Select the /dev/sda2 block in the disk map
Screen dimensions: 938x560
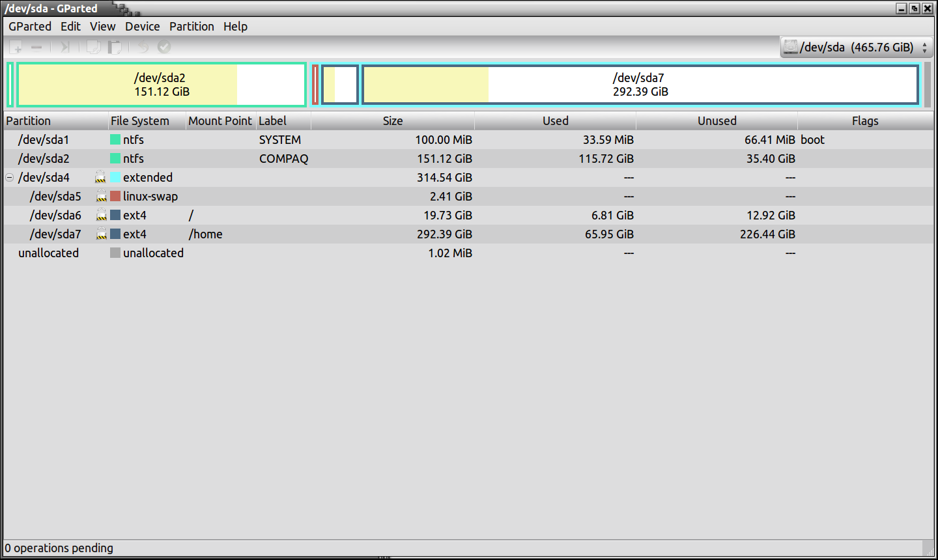161,85
